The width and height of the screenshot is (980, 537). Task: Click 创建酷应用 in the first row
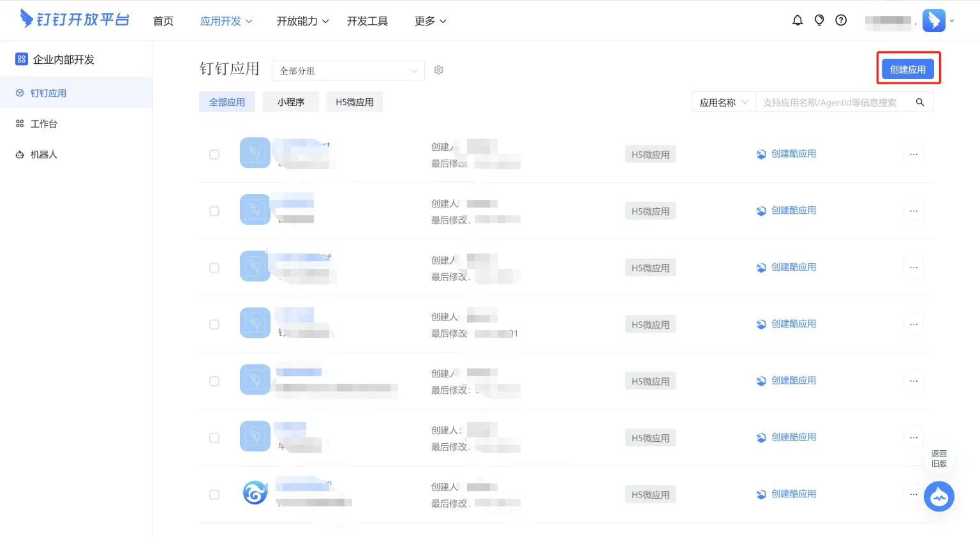(787, 154)
